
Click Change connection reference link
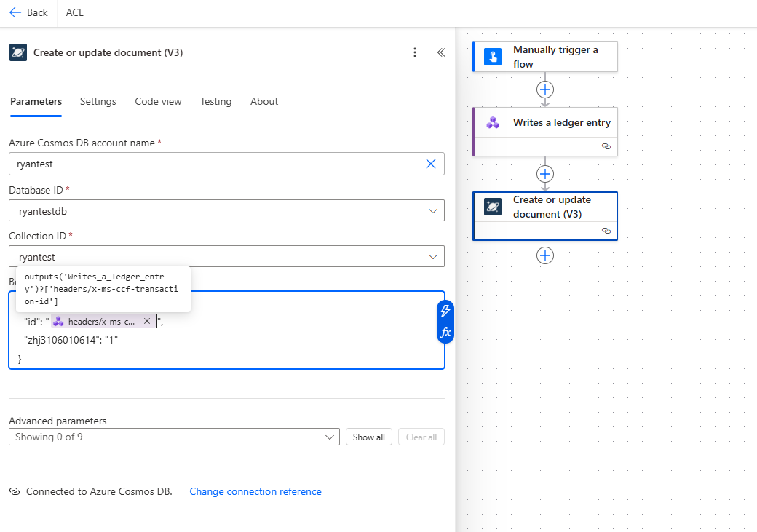tap(255, 491)
